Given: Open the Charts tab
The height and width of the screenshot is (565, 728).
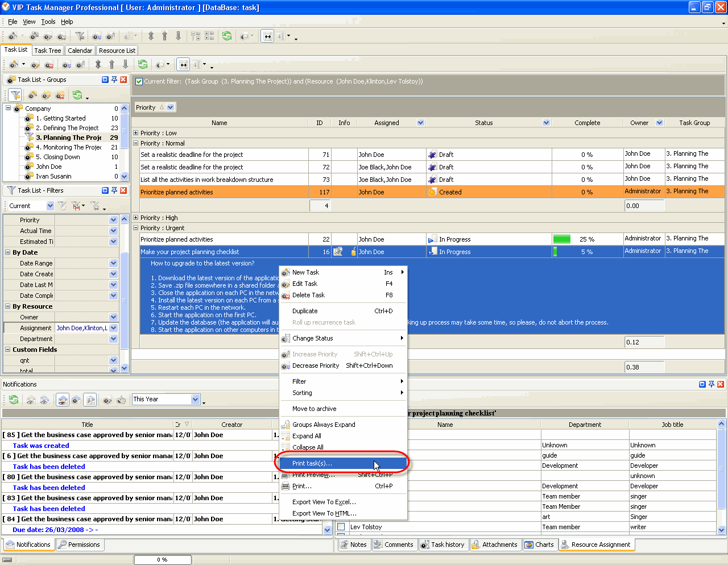Looking at the screenshot, I should point(539,545).
